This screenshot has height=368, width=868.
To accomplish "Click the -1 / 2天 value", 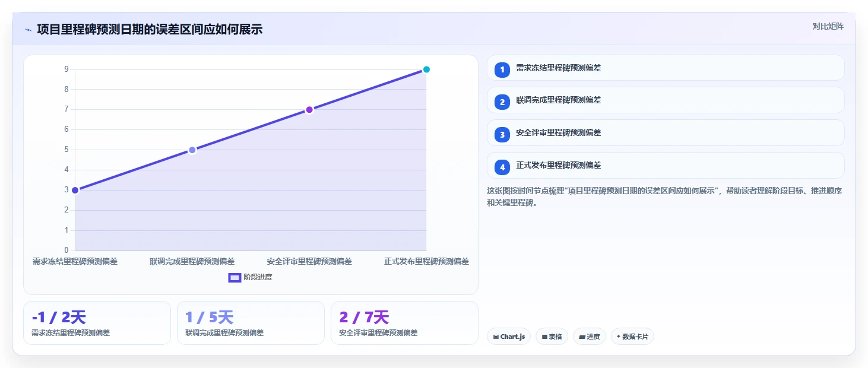I will pyautogui.click(x=58, y=318).
